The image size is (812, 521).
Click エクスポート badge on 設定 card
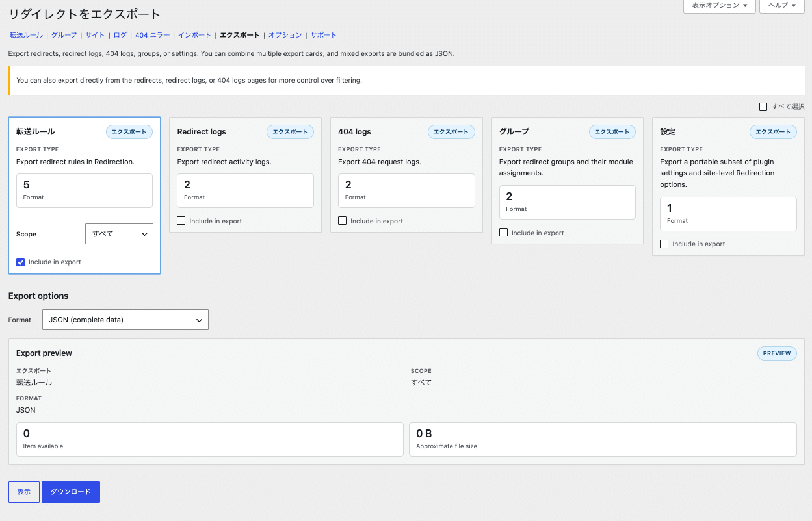pyautogui.click(x=773, y=132)
